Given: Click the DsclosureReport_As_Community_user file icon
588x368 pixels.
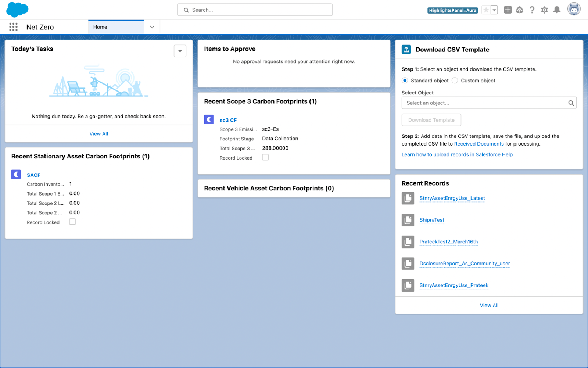Looking at the screenshot, I should [408, 264].
